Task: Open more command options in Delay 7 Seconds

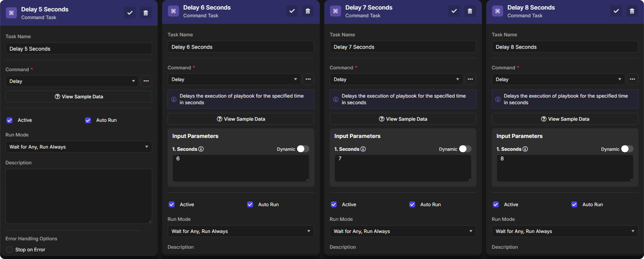Action: pyautogui.click(x=471, y=79)
